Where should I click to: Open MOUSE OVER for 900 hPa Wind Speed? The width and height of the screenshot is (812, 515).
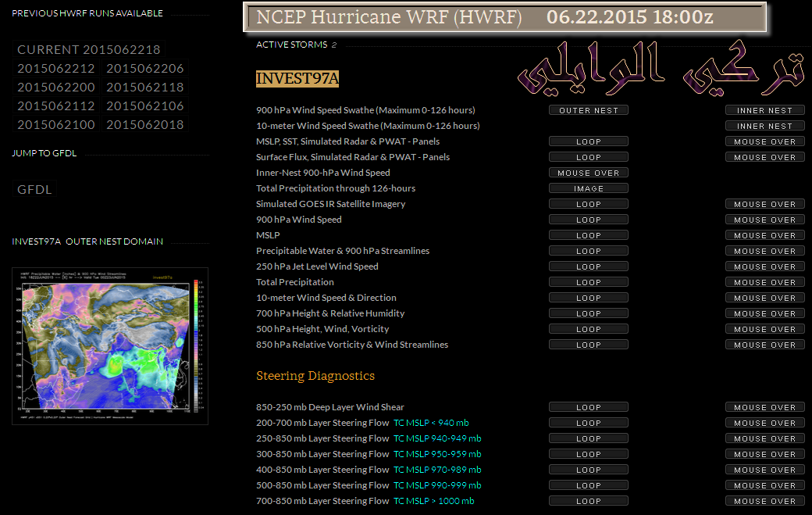pos(765,220)
